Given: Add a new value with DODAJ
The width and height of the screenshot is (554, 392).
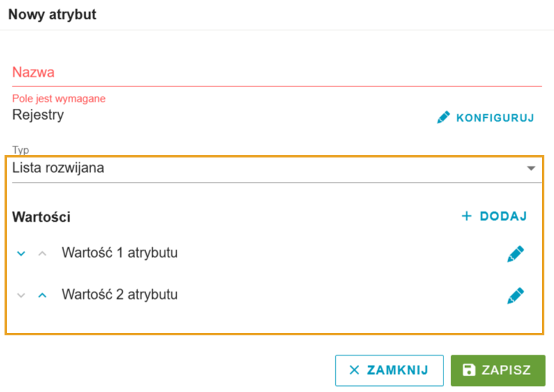Looking at the screenshot, I should click(495, 216).
